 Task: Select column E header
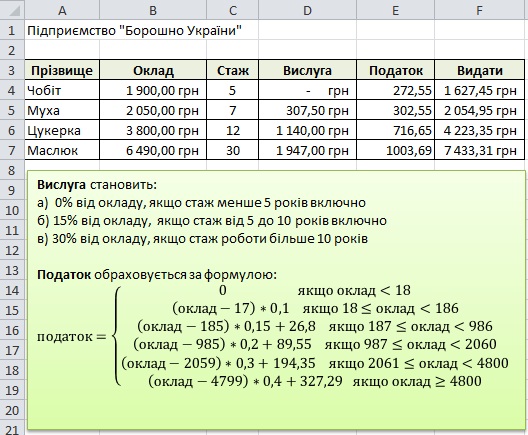click(395, 10)
